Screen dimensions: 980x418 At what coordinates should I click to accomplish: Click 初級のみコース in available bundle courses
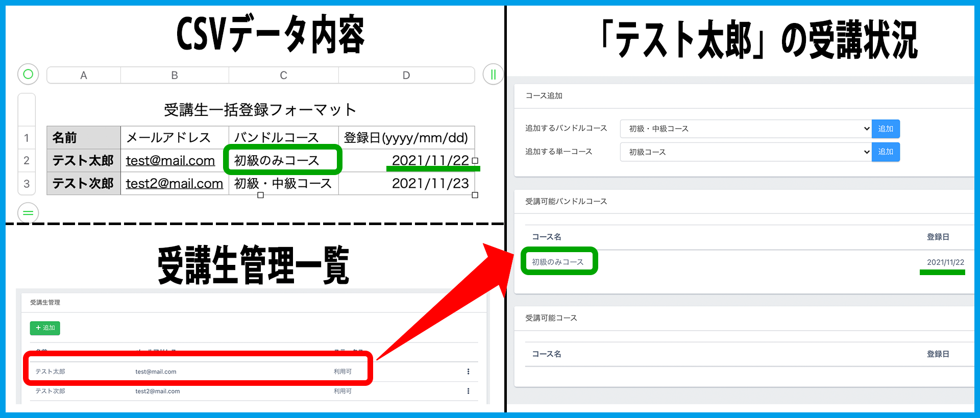[x=557, y=262]
